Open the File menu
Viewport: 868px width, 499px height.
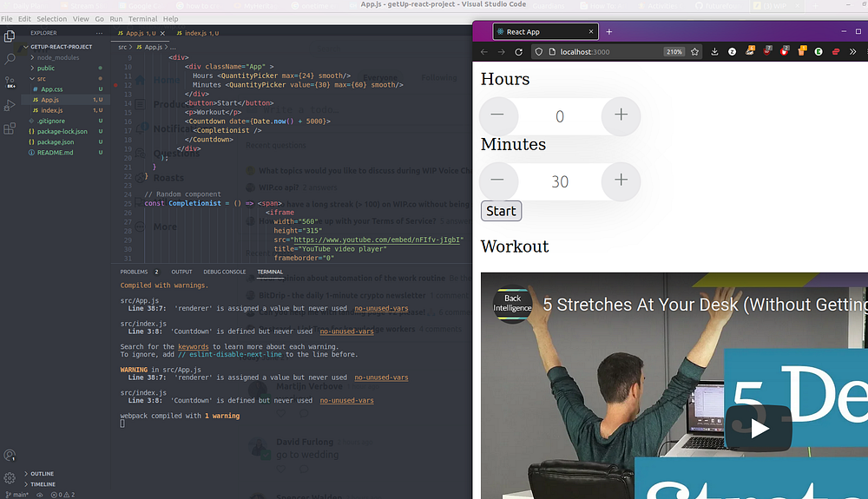click(x=7, y=19)
